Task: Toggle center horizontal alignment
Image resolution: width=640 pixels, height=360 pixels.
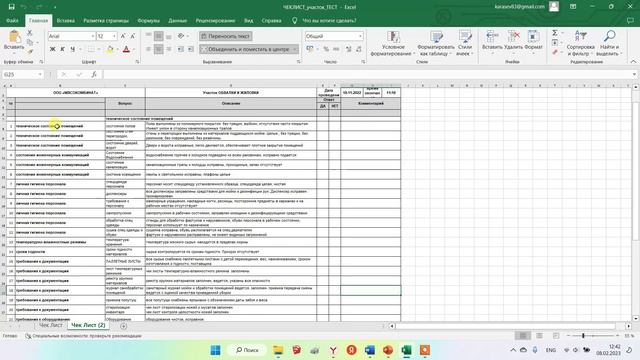Action: click(x=158, y=49)
